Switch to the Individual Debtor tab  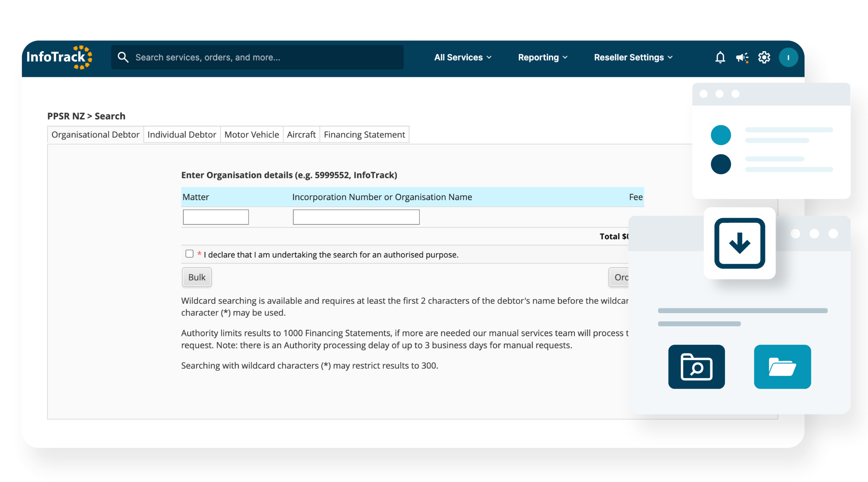(x=182, y=135)
